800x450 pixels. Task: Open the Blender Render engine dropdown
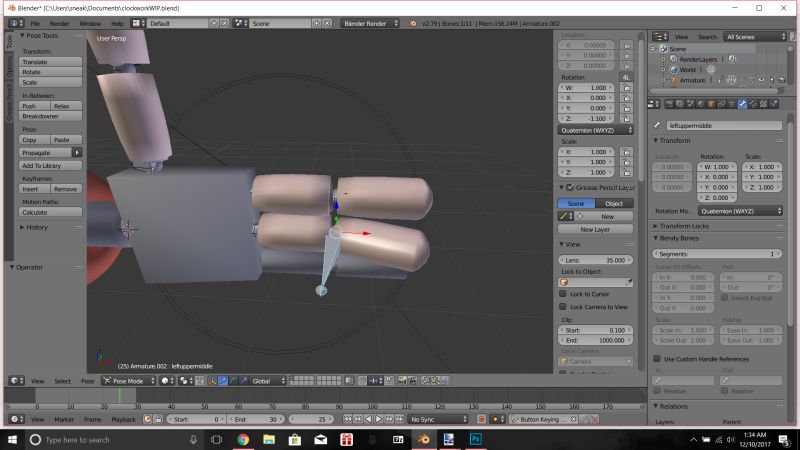[370, 23]
